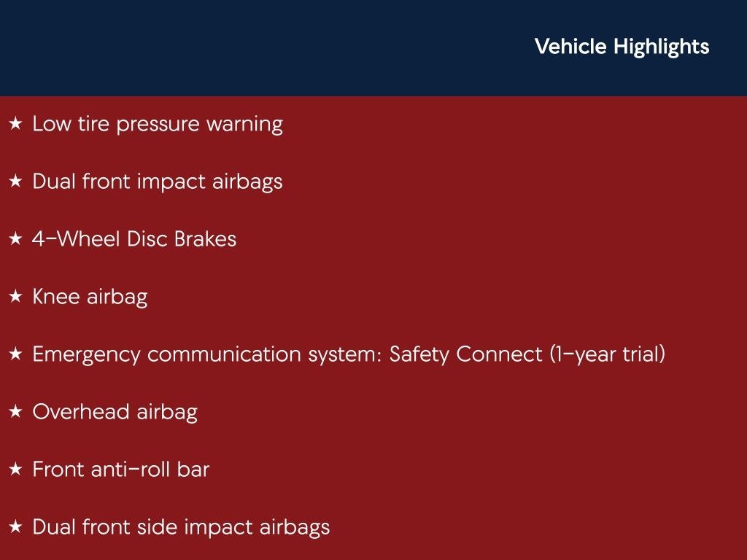Select the star beside Knee airbag

point(15,297)
